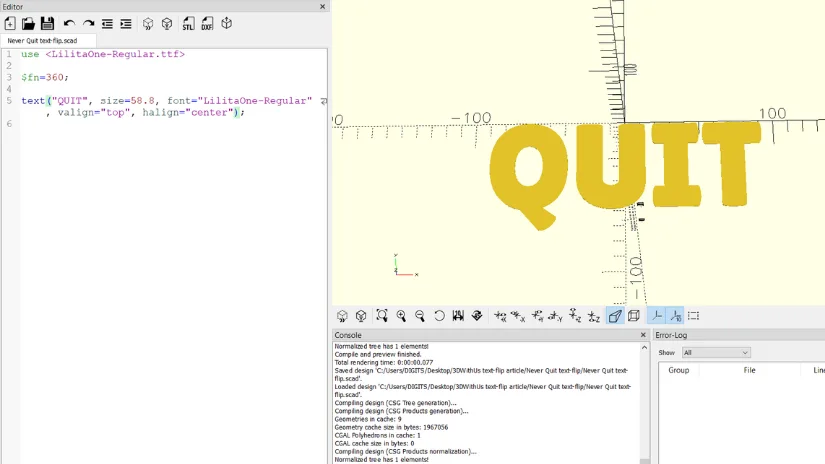Export the model as STL
This screenshot has height=464, width=825.
pyautogui.click(x=188, y=24)
